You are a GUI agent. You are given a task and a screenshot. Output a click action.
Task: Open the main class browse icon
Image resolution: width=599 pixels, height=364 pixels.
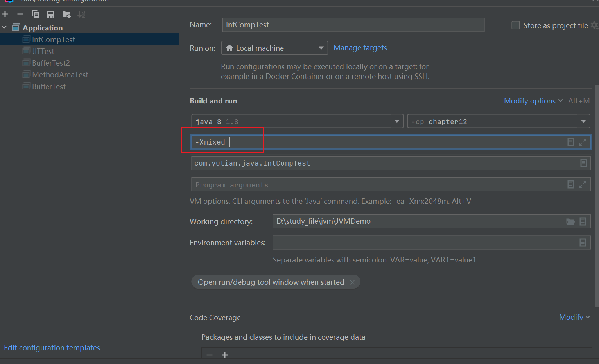pyautogui.click(x=583, y=163)
